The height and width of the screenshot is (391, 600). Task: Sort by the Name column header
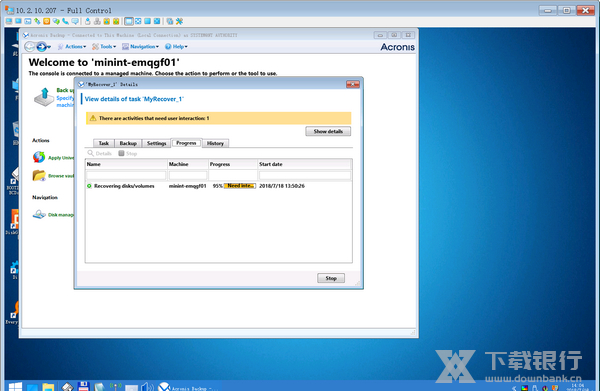pyautogui.click(x=126, y=164)
